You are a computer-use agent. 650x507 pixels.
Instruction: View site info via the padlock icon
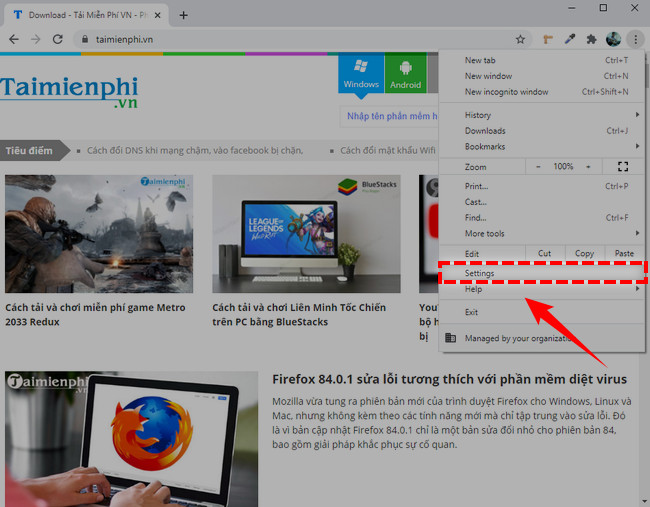click(85, 39)
